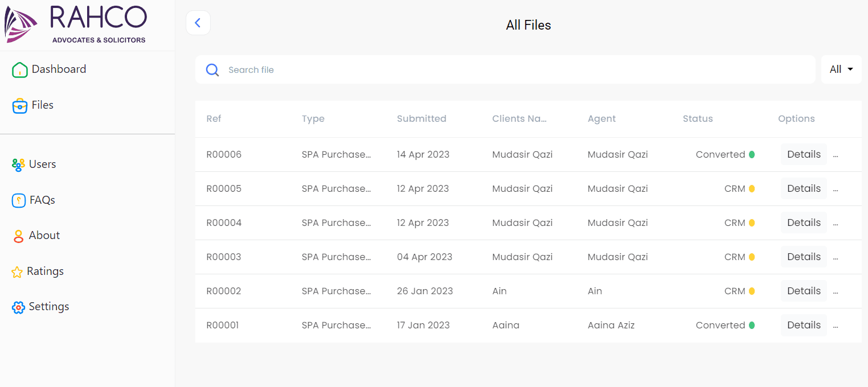
Task: Click the search magnifier icon
Action: (x=212, y=70)
